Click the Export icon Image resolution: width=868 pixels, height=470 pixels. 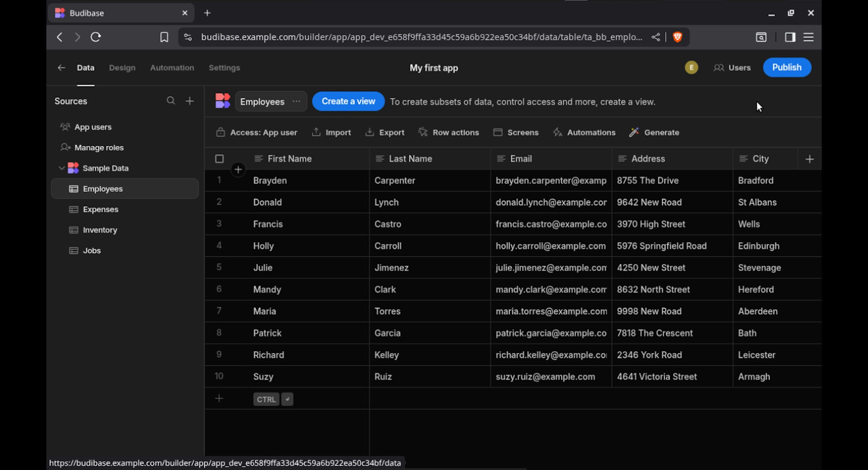[x=370, y=132]
